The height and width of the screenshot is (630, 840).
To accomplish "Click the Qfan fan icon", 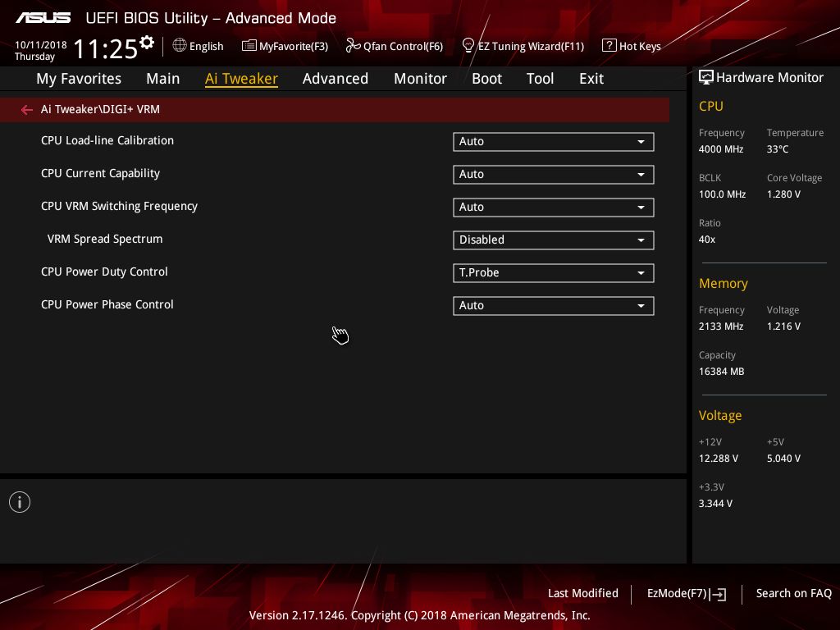I will pos(353,46).
